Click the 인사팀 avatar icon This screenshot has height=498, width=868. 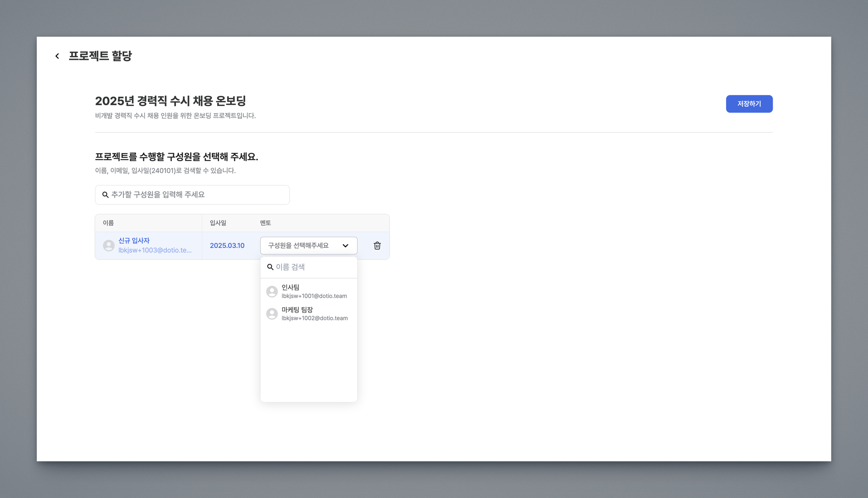(x=272, y=291)
